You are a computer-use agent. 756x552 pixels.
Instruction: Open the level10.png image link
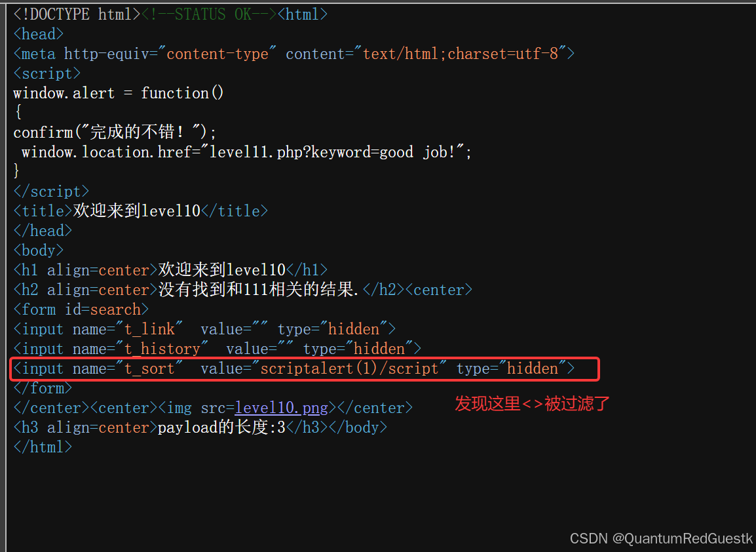[x=281, y=408]
